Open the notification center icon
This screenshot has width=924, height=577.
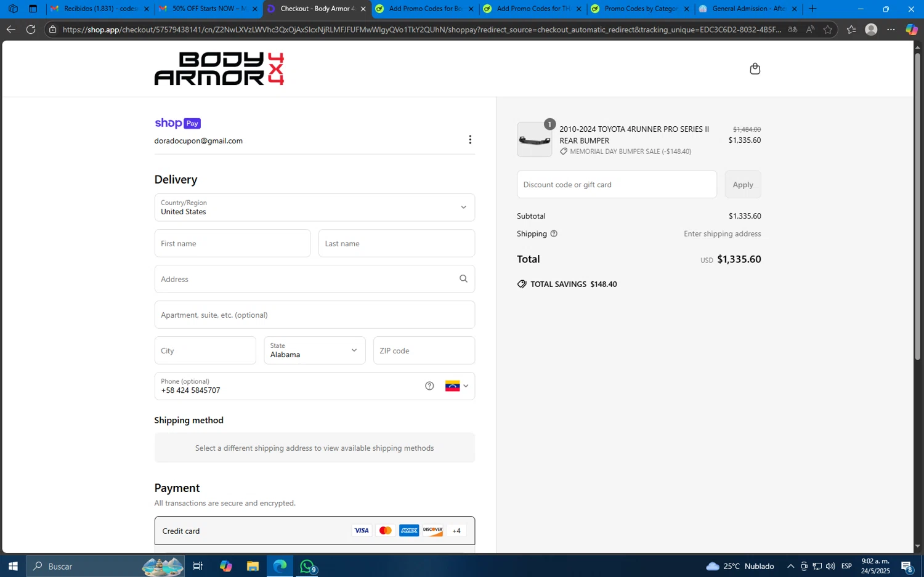coord(907,566)
